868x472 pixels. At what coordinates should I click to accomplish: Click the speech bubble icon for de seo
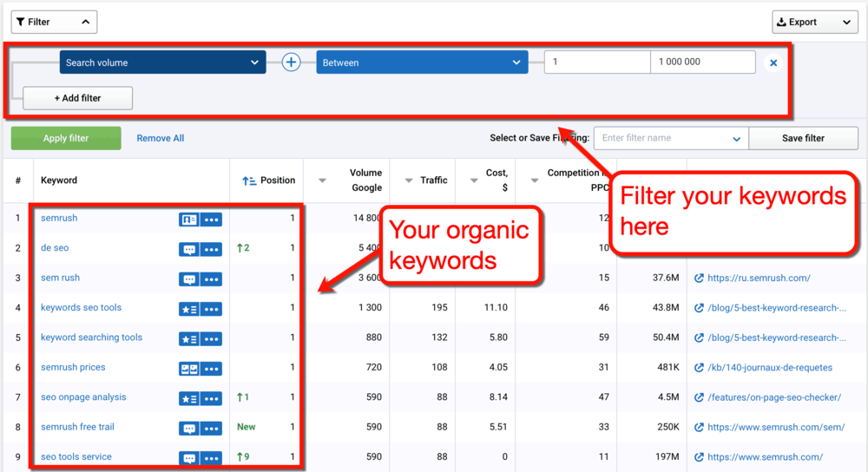click(x=188, y=250)
